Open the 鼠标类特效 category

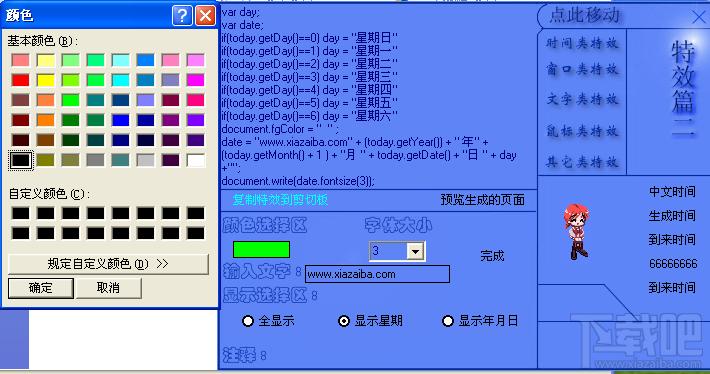[x=582, y=131]
